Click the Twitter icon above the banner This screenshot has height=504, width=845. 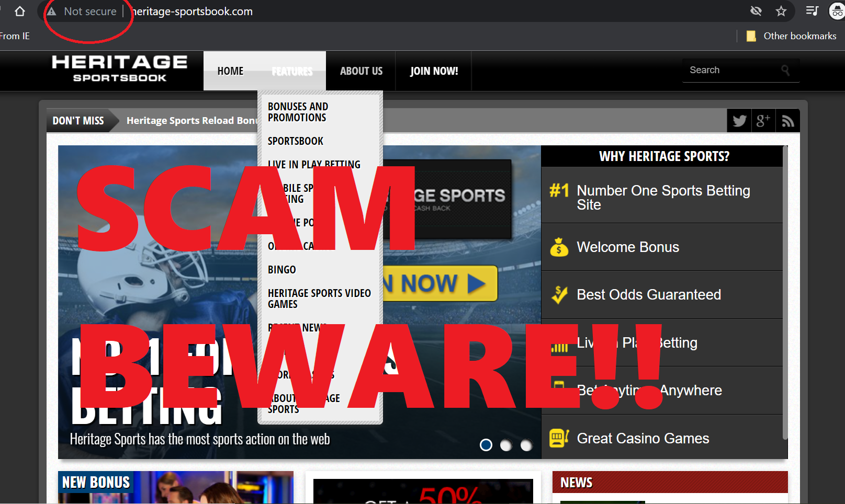tap(739, 120)
